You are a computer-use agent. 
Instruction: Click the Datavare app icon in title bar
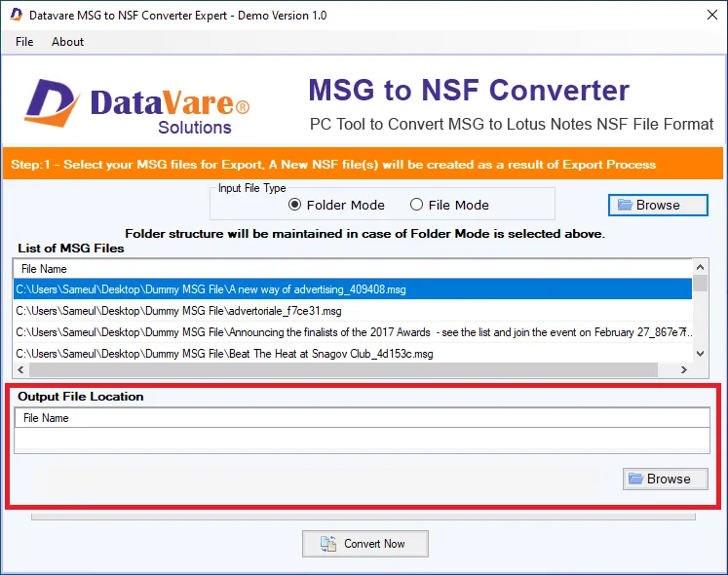click(17, 15)
